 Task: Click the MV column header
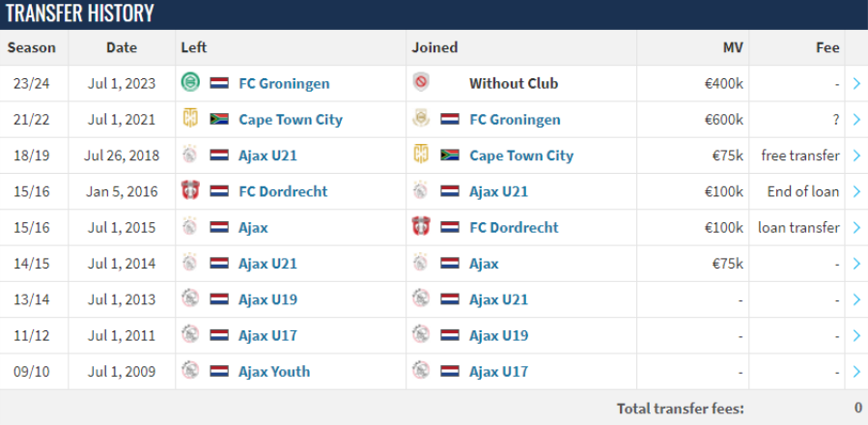point(735,47)
